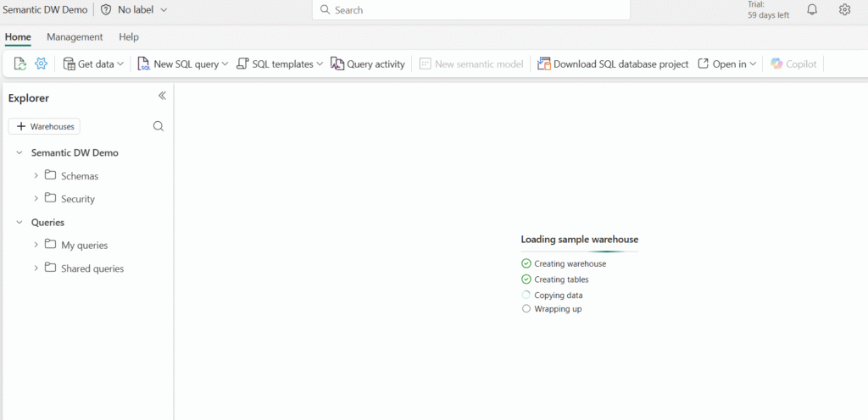
Task: Click in the Search box
Action: click(x=471, y=10)
